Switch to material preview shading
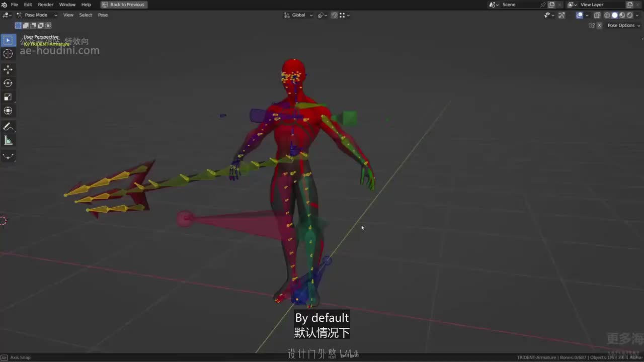Screen dimensions: 644x362 pos(622,15)
